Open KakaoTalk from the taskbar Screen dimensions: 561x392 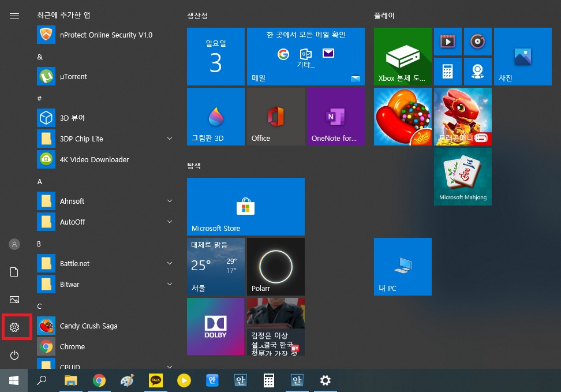[x=156, y=380]
